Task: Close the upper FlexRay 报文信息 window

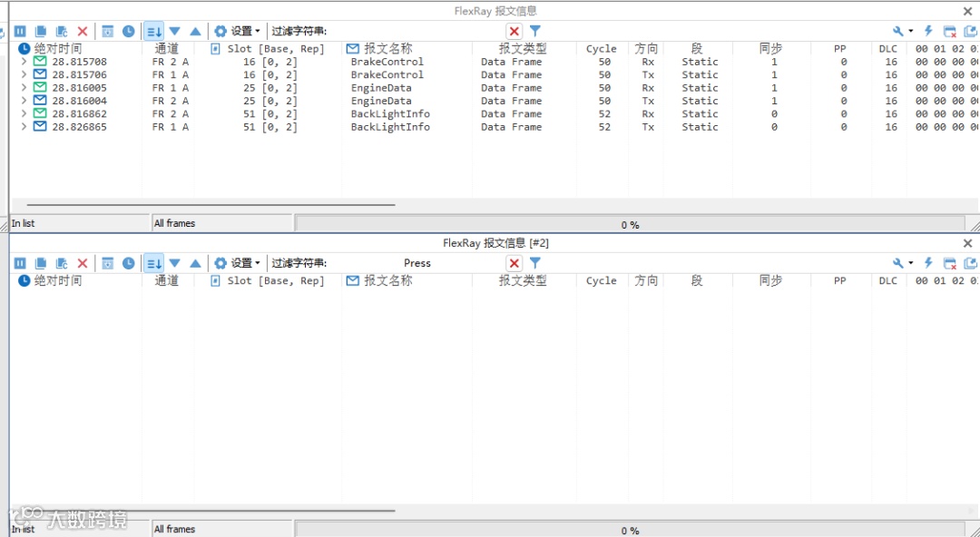Action: pyautogui.click(x=967, y=11)
